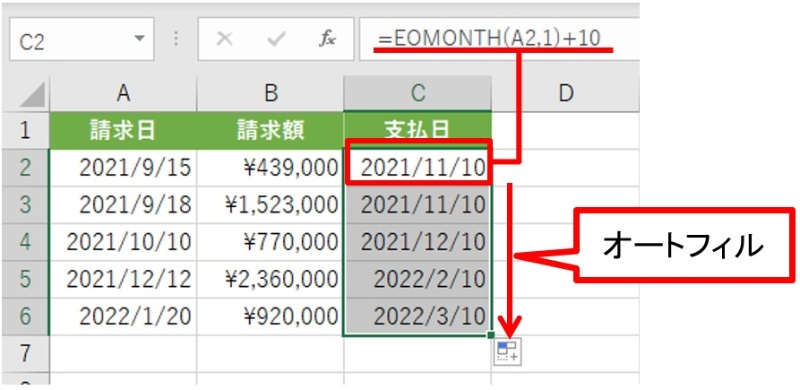Select cell showing 2022/2/10
This screenshot has height=390, width=800.
(x=417, y=279)
